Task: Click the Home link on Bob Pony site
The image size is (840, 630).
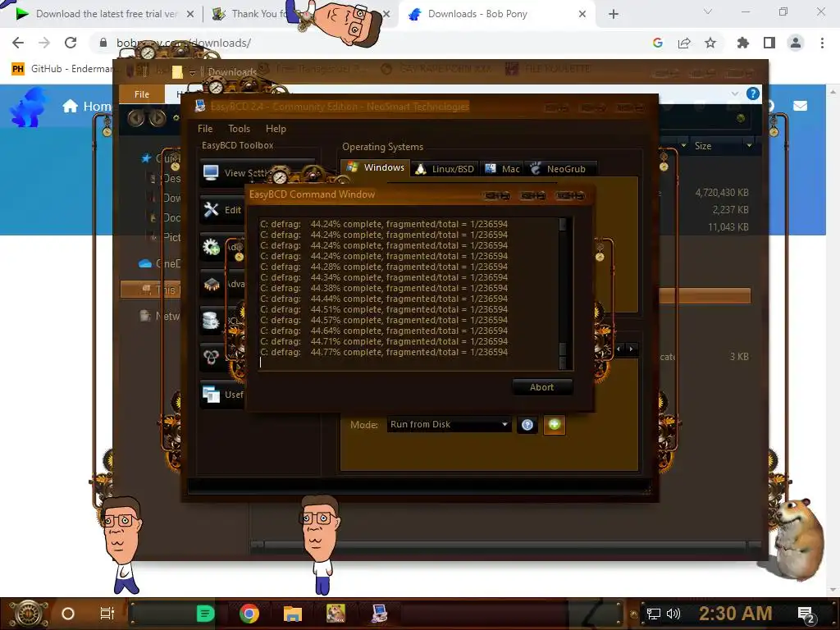Action: 87,106
